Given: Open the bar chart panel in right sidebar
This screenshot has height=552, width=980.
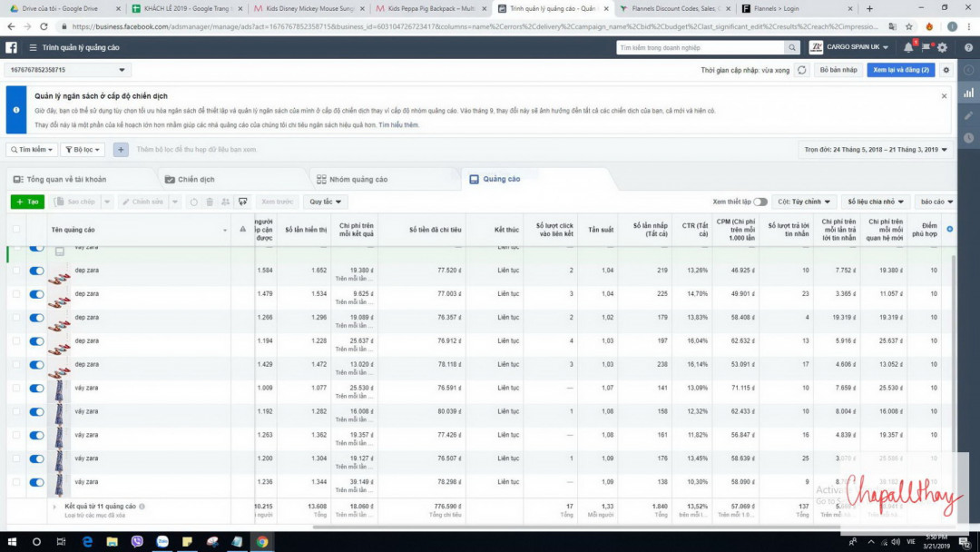Looking at the screenshot, I should click(x=969, y=93).
